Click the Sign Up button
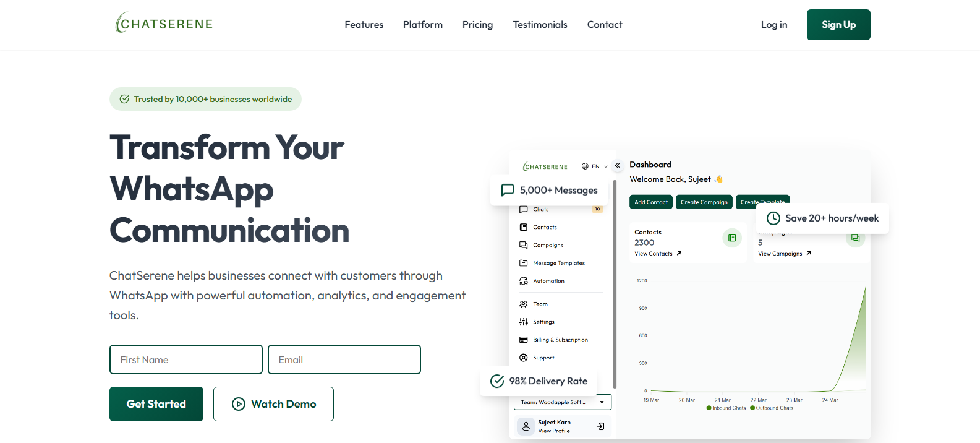Viewport: 980px width, 443px height. point(838,25)
